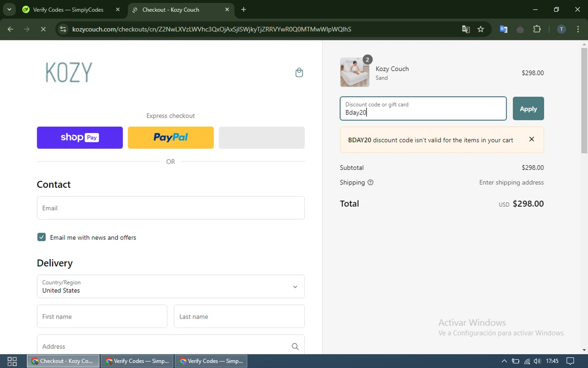Open Chrome three-dot menu

tap(578, 29)
